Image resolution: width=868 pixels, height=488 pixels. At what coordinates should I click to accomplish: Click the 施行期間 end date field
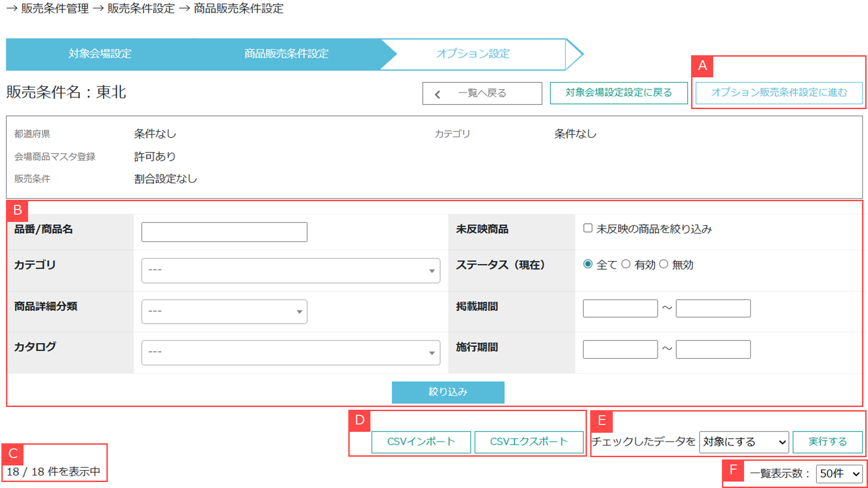click(x=713, y=349)
